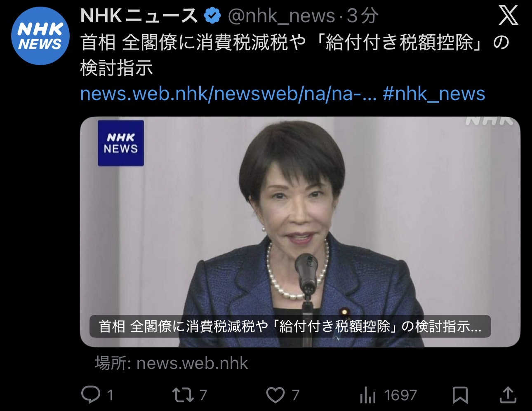Click the @nhk_news handle
This screenshot has width=532, height=411.
point(281,16)
